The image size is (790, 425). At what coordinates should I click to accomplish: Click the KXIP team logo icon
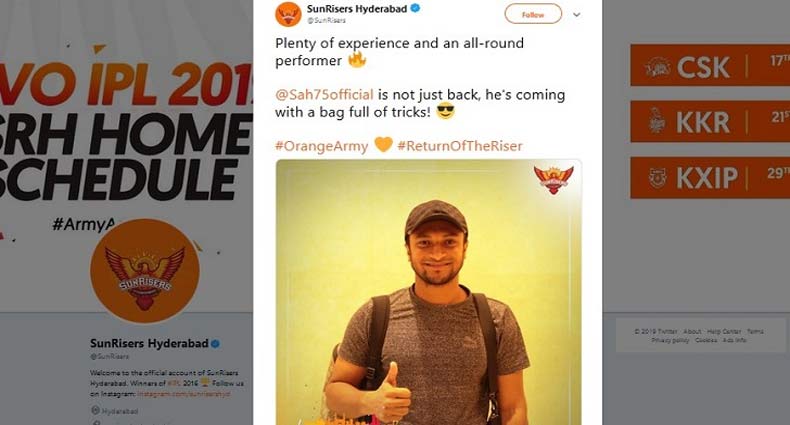(x=656, y=176)
